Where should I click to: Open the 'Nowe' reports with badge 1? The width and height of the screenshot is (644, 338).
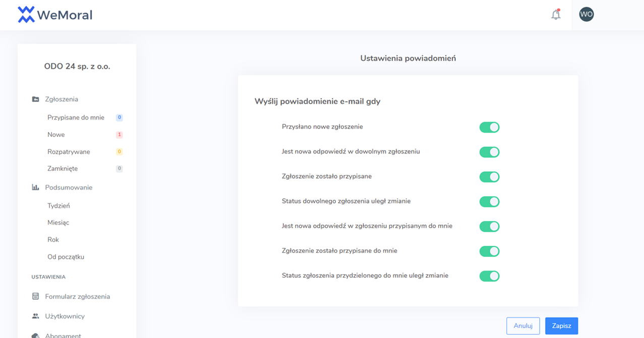[56, 134]
